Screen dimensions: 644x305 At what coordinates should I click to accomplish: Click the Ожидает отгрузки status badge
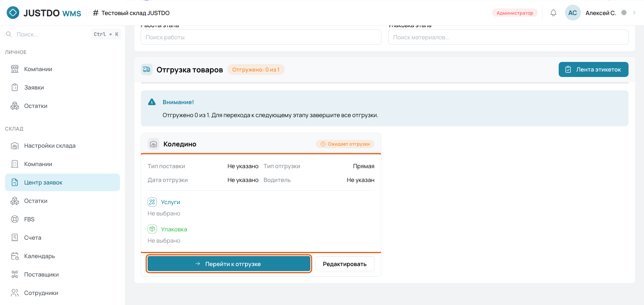345,144
